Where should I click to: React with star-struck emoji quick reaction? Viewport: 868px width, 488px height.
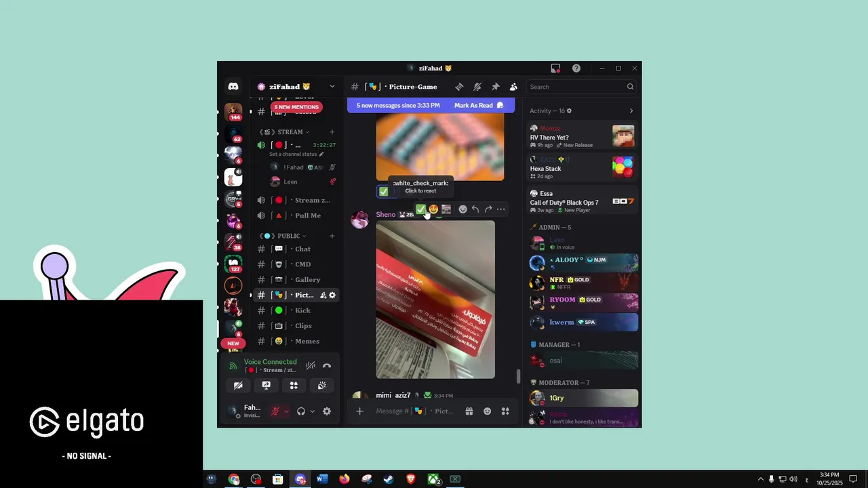click(433, 209)
